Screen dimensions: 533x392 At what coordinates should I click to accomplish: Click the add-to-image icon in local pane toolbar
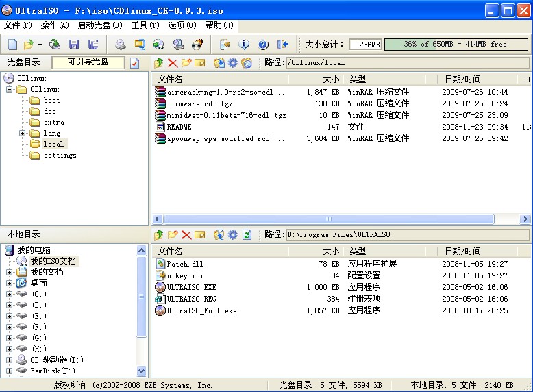pyautogui.click(x=219, y=234)
